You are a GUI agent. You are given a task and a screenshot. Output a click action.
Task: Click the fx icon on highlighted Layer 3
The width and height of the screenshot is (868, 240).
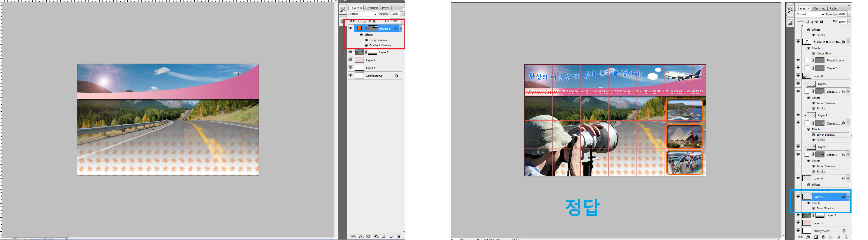coord(843,197)
